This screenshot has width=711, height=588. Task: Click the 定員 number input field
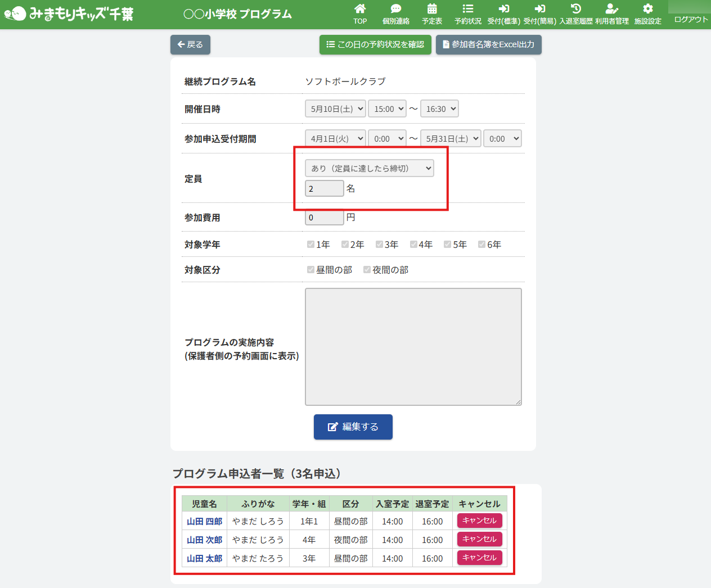[324, 188]
